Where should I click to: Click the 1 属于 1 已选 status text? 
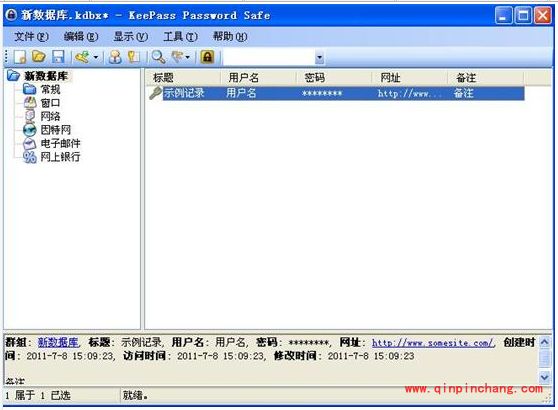point(38,395)
